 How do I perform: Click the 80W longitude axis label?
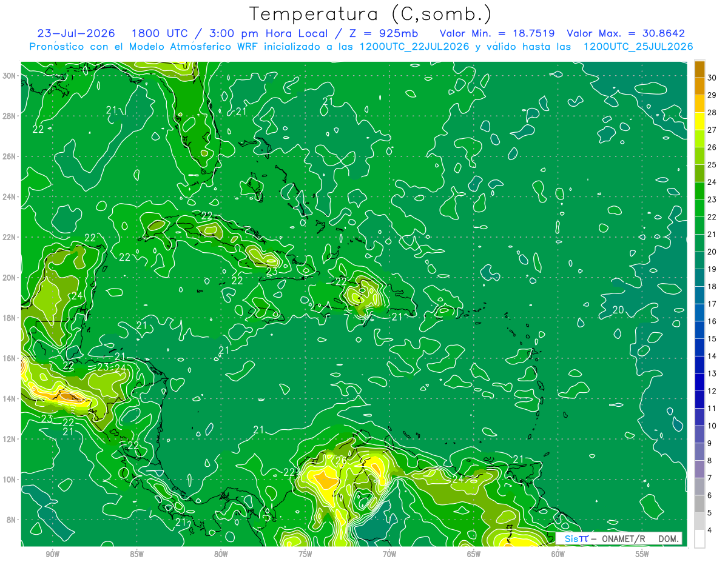pos(221,554)
